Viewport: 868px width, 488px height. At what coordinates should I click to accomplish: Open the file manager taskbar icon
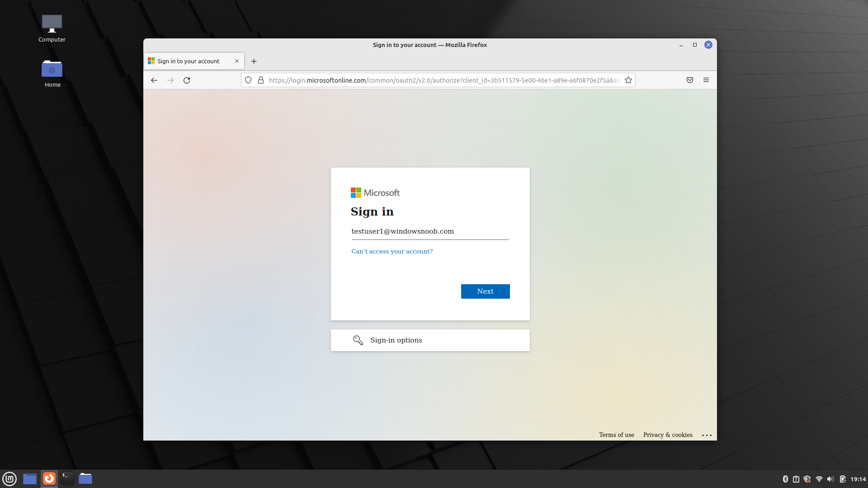pyautogui.click(x=85, y=479)
